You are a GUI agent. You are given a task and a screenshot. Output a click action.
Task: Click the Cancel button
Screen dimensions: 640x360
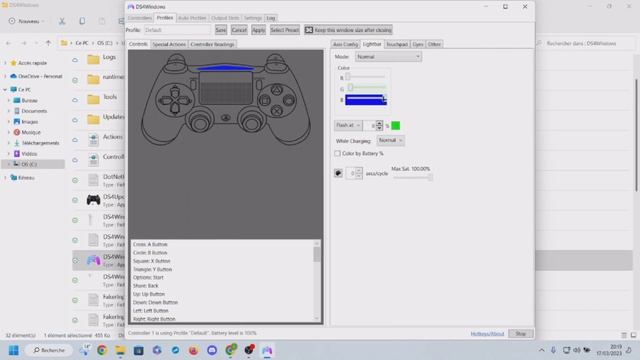coord(239,30)
